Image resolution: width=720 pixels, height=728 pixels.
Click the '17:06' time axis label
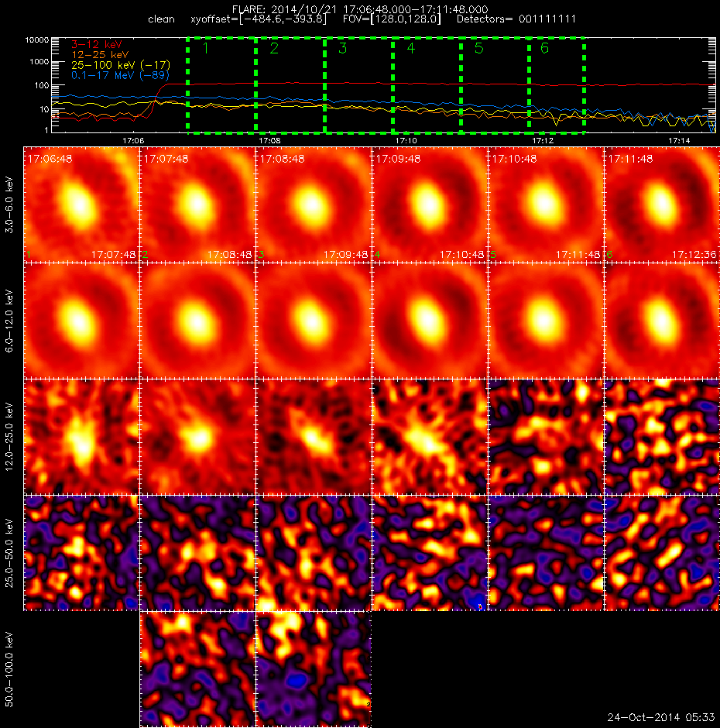tap(133, 140)
